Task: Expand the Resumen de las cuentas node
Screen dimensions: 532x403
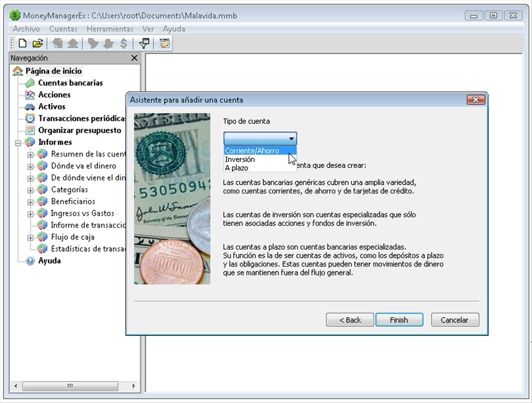Action: [x=30, y=155]
